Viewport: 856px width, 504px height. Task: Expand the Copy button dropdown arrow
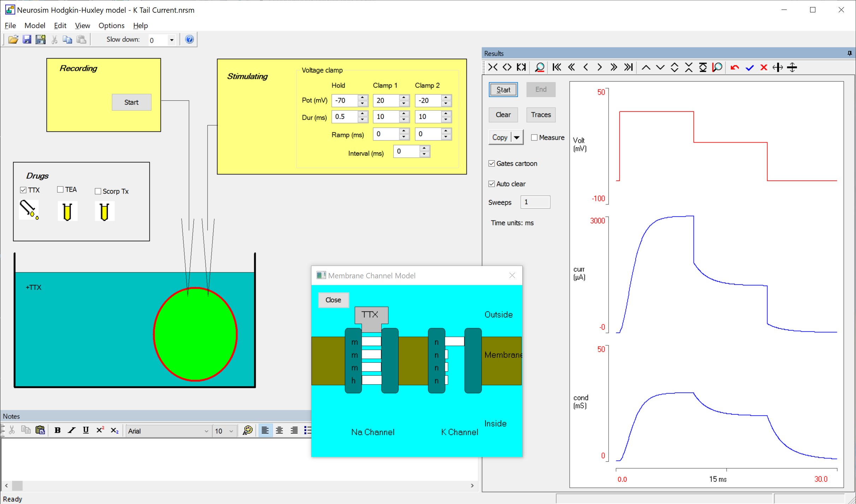click(517, 137)
